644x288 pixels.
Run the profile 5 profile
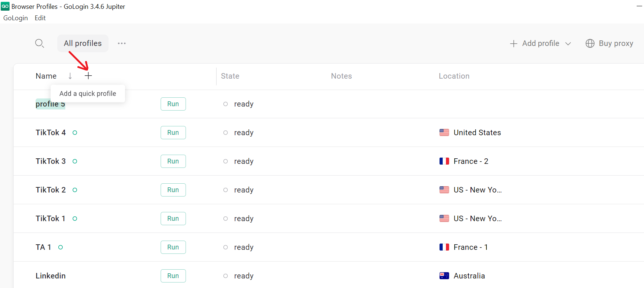tap(173, 104)
